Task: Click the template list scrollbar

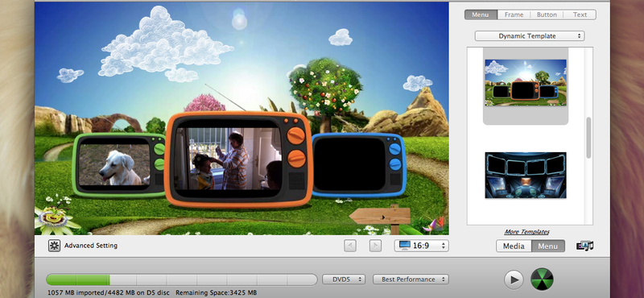Action: 588,138
